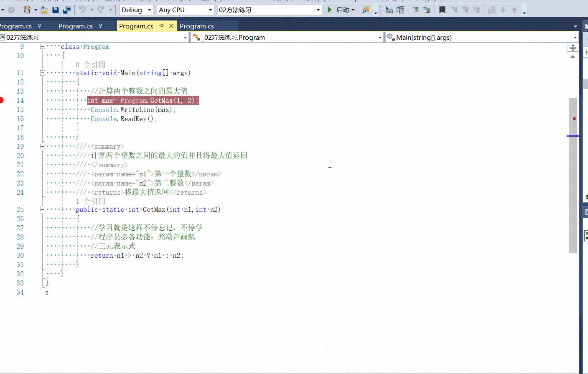Click the greyed-out up arrow icon
This screenshot has height=374, width=588.
click(514, 10)
